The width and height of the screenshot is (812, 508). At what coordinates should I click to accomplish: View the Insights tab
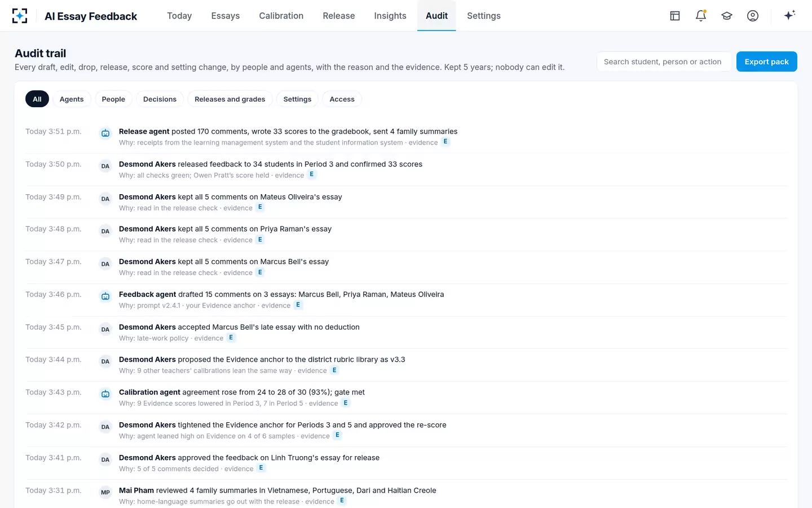(x=390, y=16)
